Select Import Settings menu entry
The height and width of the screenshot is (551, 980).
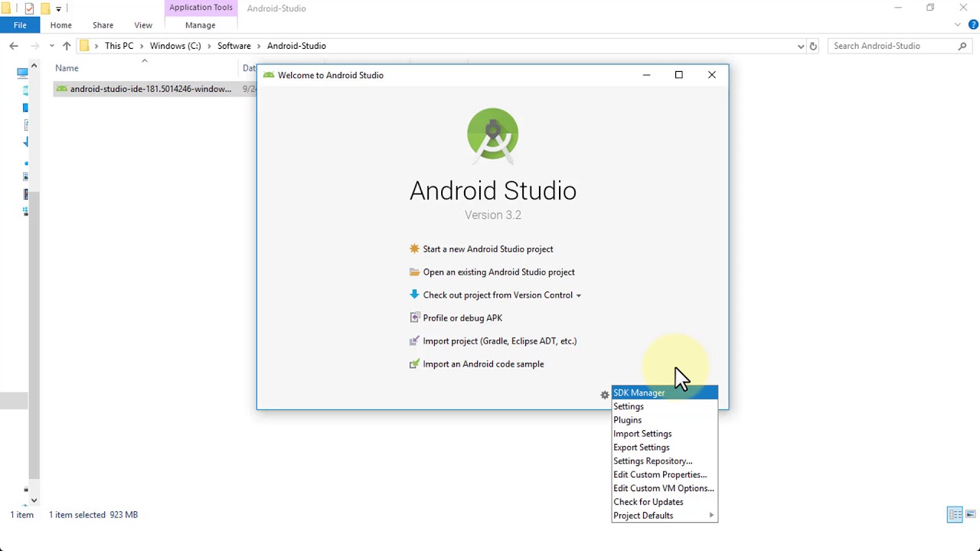pyautogui.click(x=665, y=434)
